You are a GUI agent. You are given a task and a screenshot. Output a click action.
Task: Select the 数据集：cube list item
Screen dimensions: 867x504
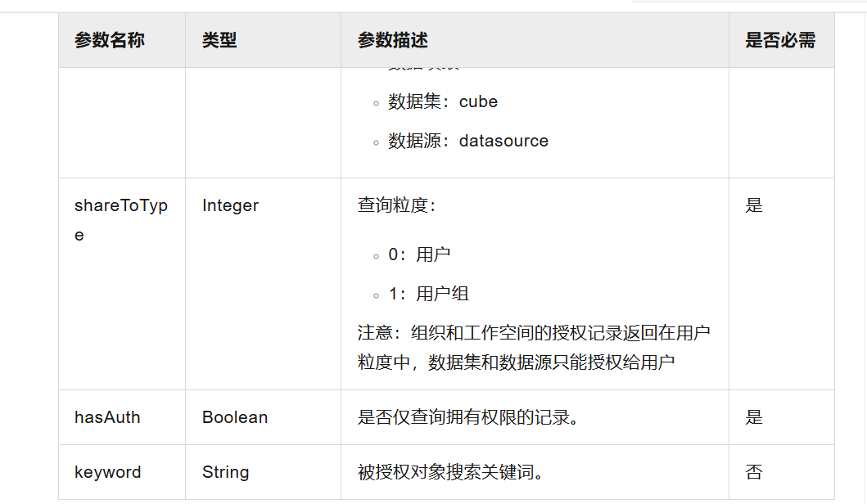point(443,101)
